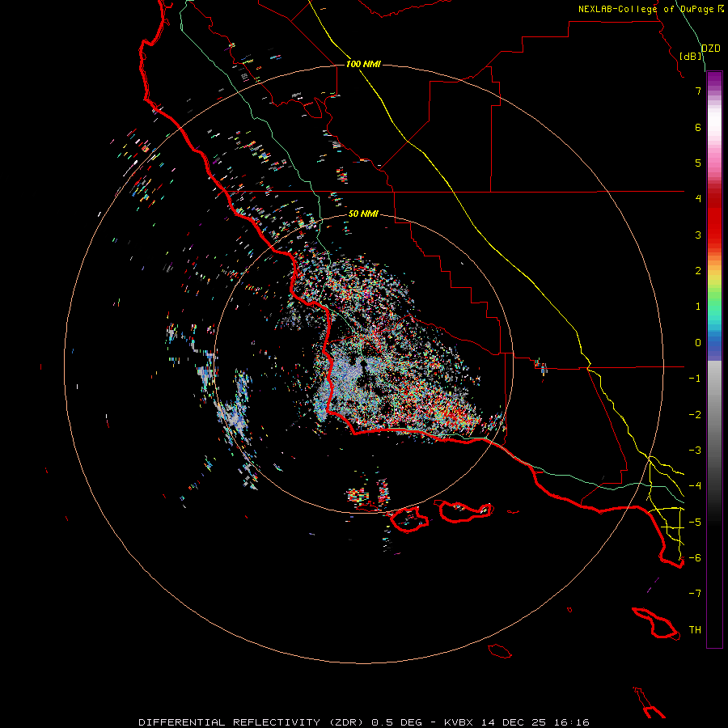Click the DZD label above color bar
The image size is (728, 728).
(711, 49)
